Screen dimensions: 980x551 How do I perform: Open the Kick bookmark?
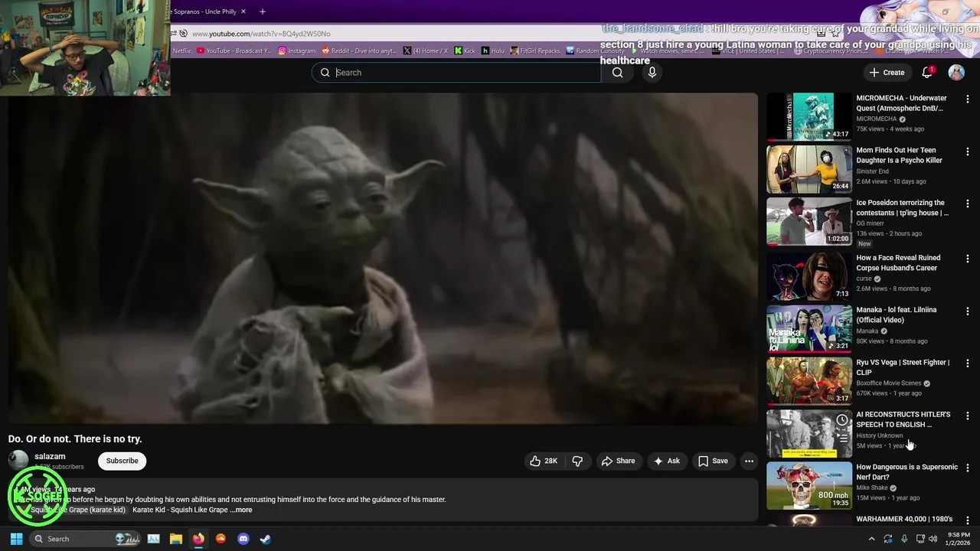(x=465, y=51)
